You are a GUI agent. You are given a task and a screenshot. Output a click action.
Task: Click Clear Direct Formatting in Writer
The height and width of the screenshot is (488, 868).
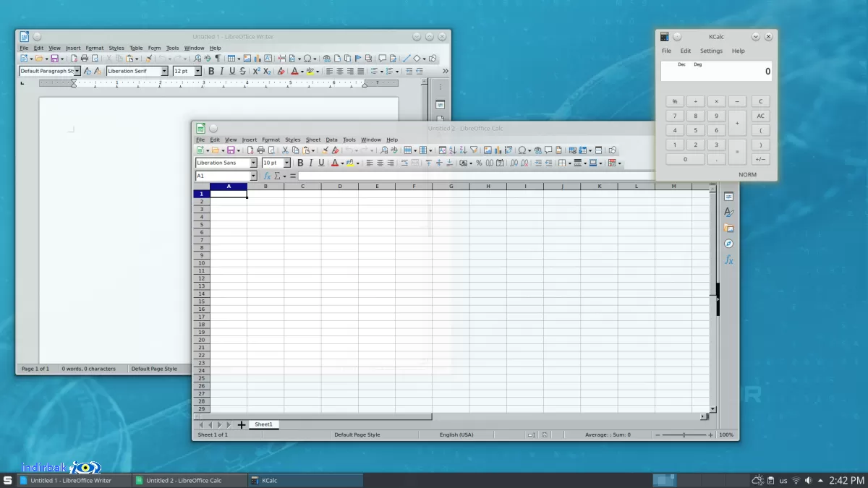point(280,71)
